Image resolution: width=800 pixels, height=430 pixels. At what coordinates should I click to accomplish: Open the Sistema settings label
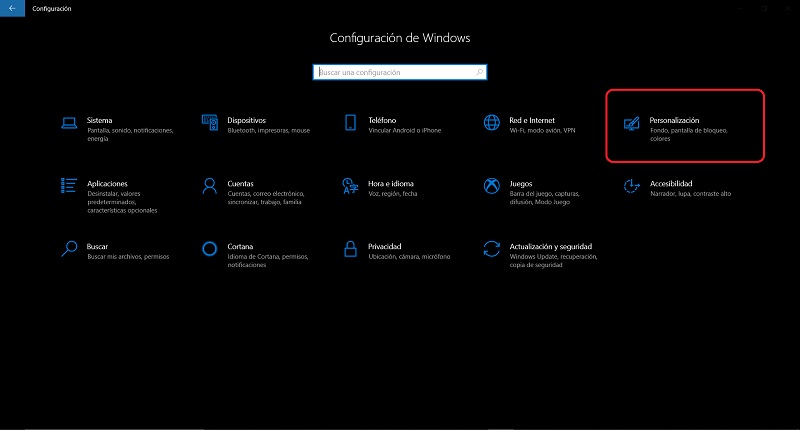click(x=100, y=120)
